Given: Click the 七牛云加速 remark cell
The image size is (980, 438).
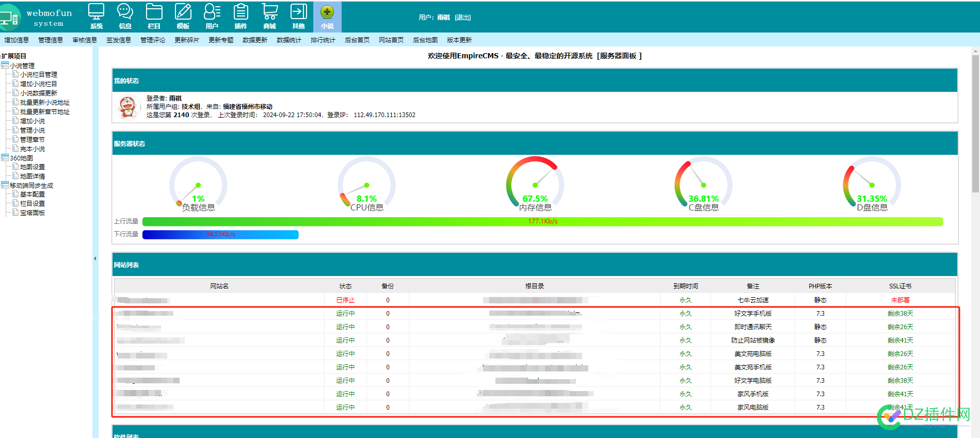Looking at the screenshot, I should point(753,300).
